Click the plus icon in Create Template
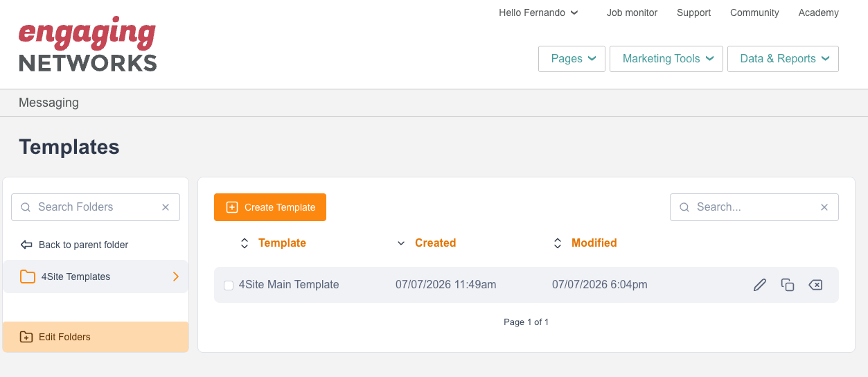The image size is (868, 377). [232, 207]
